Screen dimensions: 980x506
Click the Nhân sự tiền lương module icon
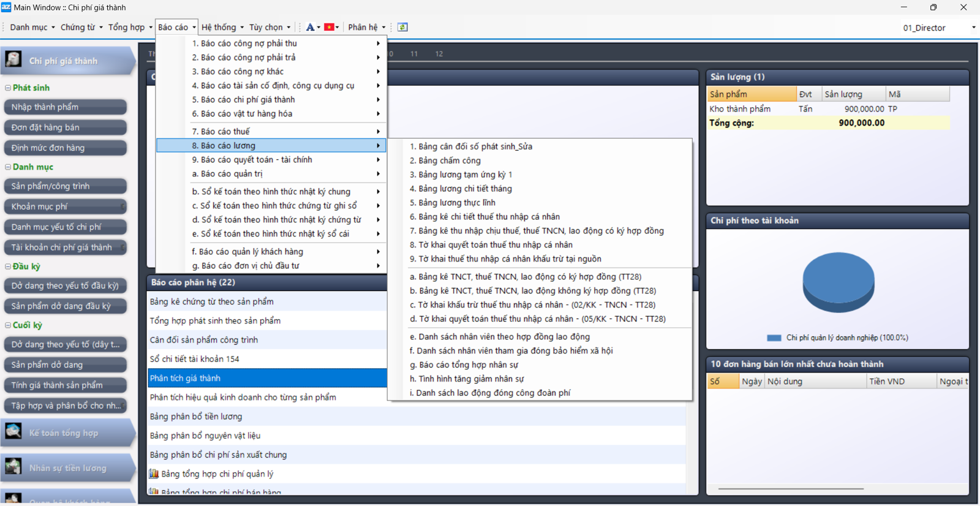[13, 467]
